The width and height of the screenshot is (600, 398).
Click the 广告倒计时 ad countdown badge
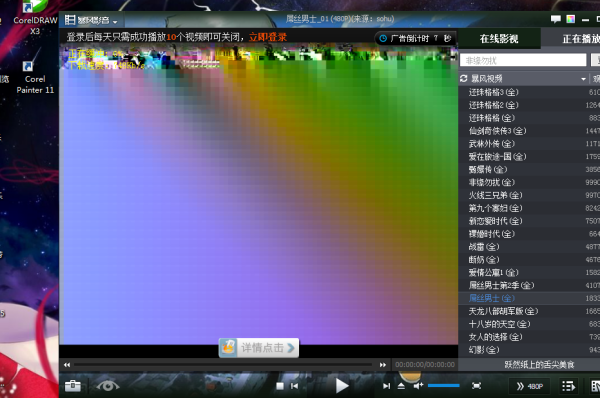pyautogui.click(x=416, y=38)
